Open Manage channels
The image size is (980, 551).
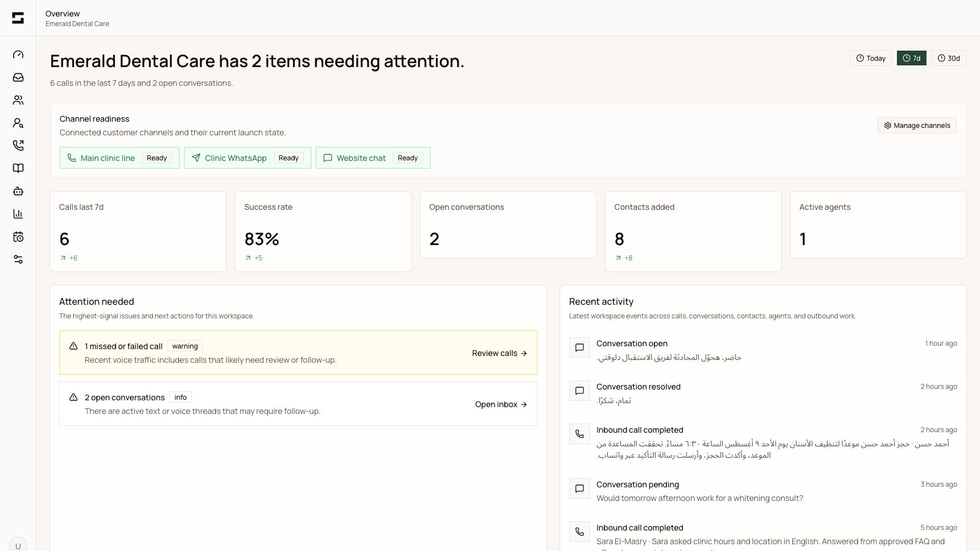click(x=917, y=125)
